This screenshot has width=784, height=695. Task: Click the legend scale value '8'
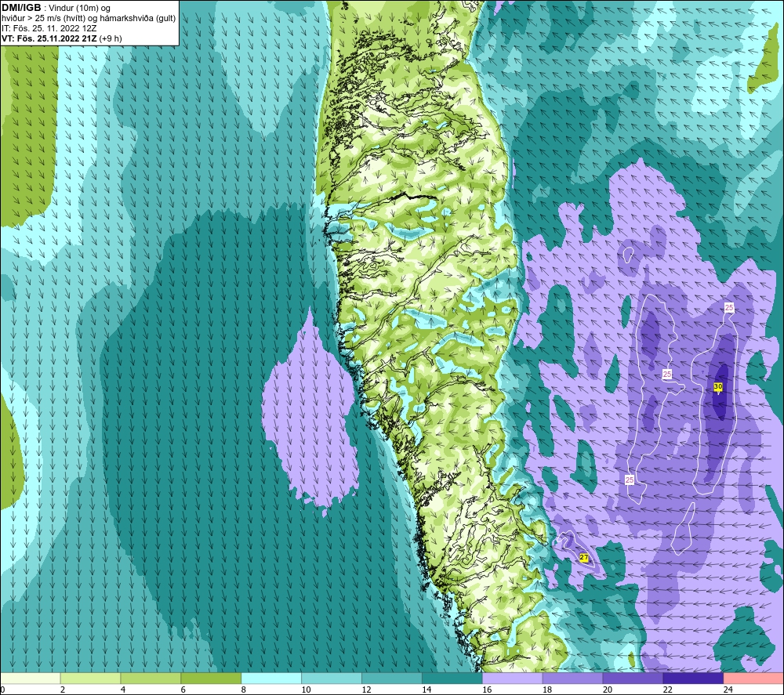[244, 690]
